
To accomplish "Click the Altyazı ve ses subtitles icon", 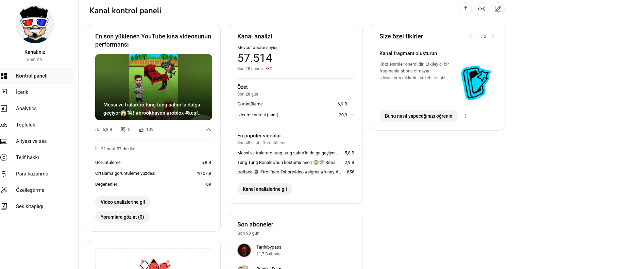I will point(4,141).
